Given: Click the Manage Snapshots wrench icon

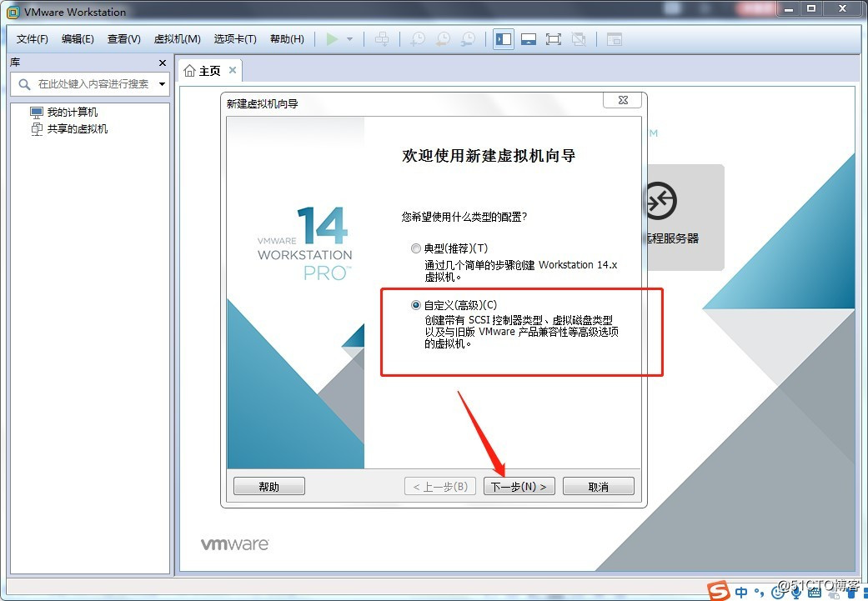Looking at the screenshot, I should [468, 39].
